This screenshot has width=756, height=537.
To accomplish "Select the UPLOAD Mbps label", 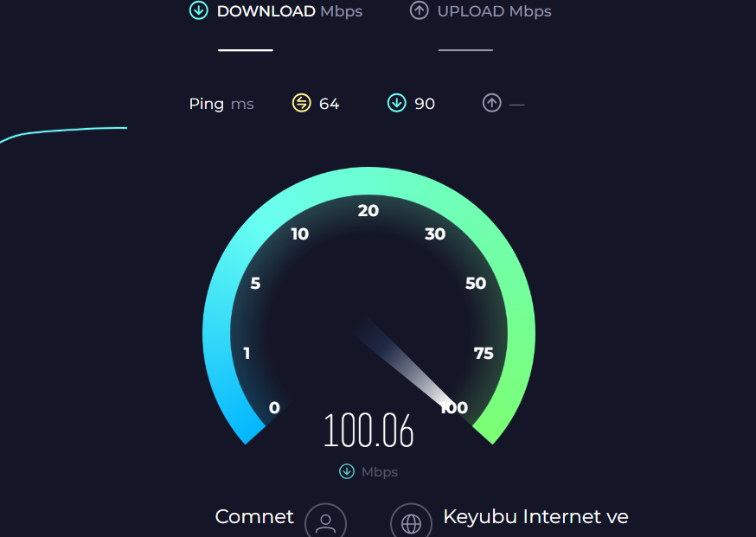I will coord(494,11).
